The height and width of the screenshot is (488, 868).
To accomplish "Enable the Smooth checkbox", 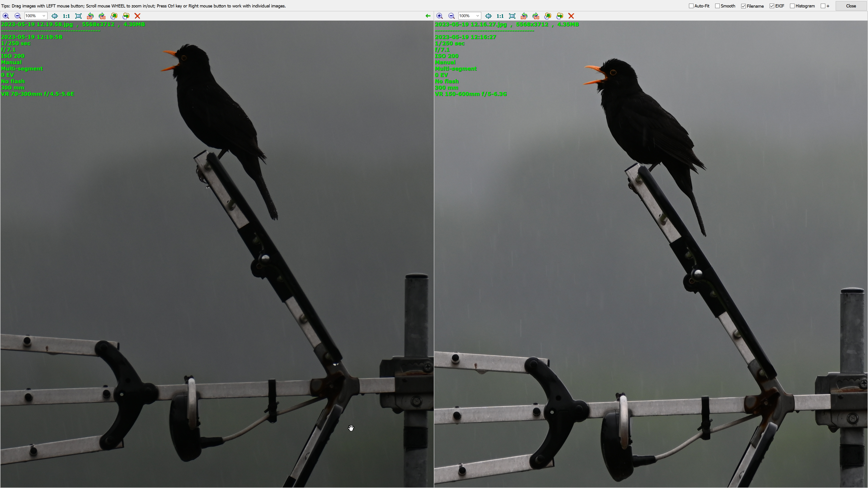I will click(717, 6).
